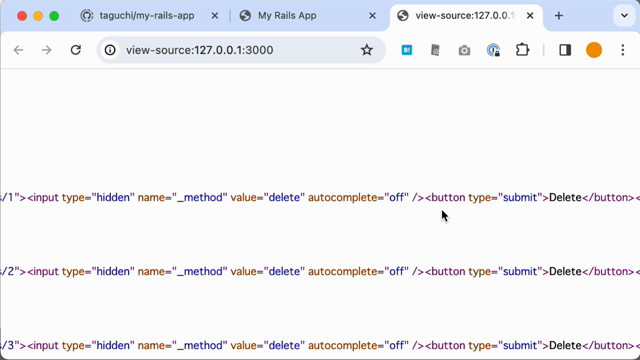Close the My Rails App tab

(372, 16)
